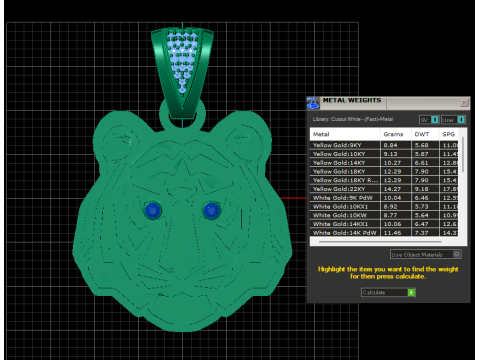Viewport: 480px width, 360px height.
Task: Click the 10.04 grams value
Action: pos(392,198)
